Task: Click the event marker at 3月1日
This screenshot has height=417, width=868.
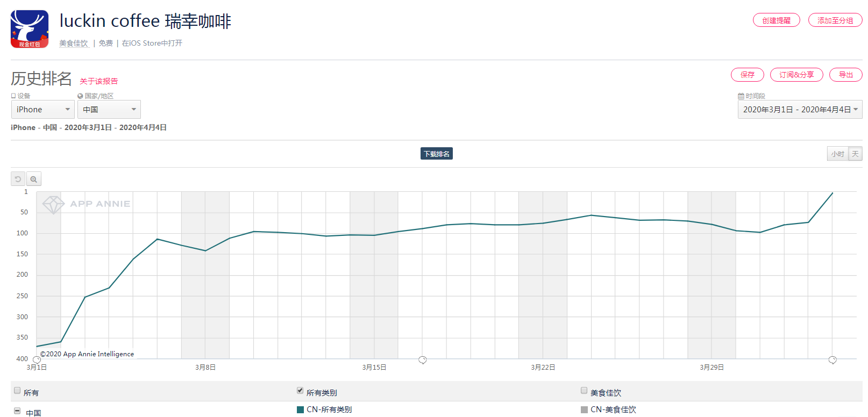Action: point(37,360)
